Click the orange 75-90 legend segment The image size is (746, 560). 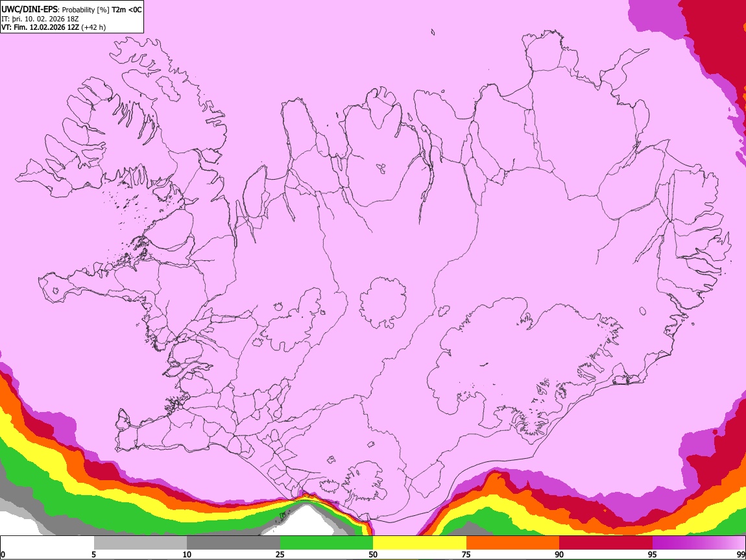point(512,543)
